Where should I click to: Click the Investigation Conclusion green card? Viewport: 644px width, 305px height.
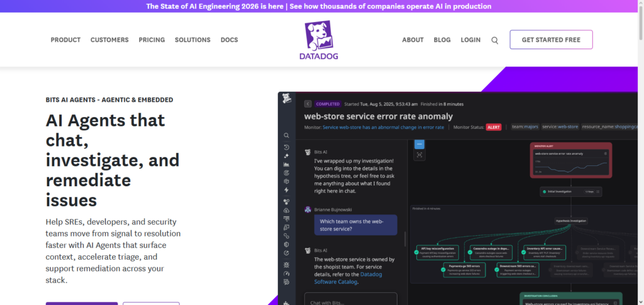point(571,299)
